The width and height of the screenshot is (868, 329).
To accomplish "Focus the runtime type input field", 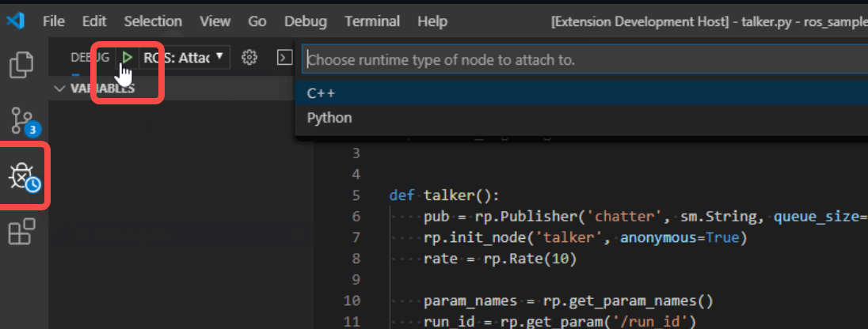I will pos(585,59).
